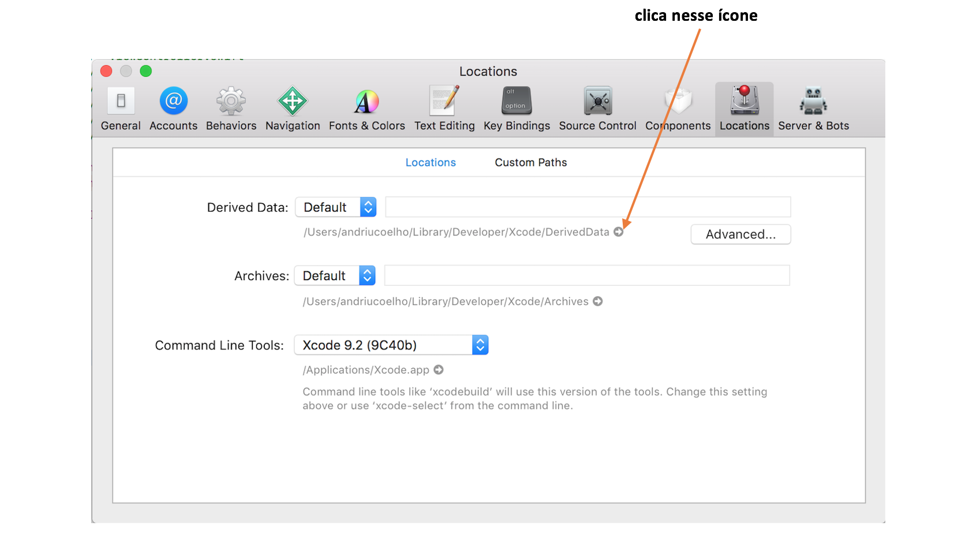Click the xcodebuild description text
Screen dimensions: 980x537
(535, 398)
